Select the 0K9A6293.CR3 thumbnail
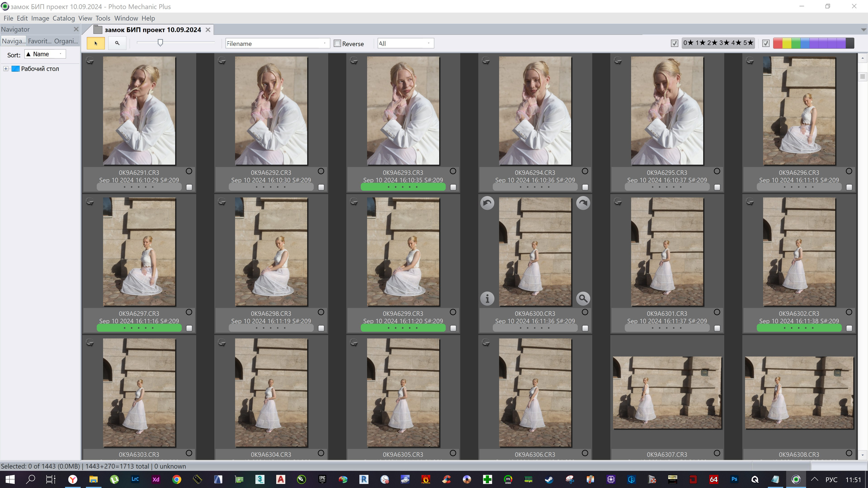868x488 pixels. [403, 111]
